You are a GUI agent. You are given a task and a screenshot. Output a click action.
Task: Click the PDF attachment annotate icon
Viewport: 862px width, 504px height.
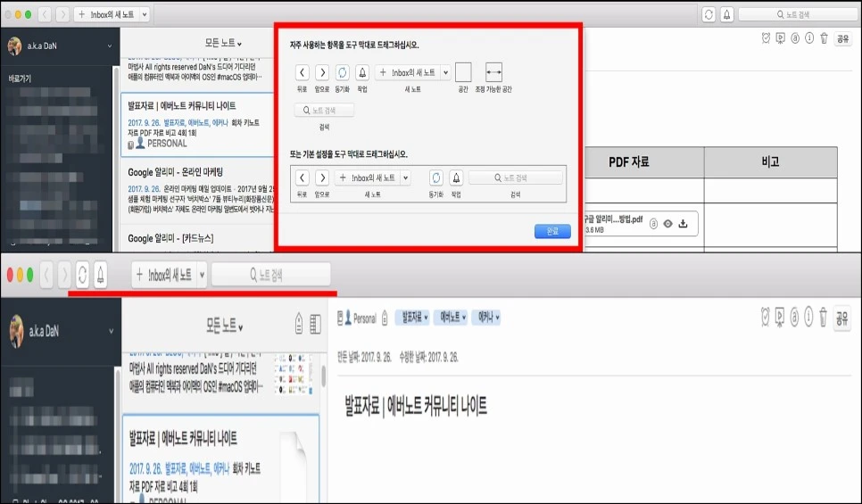point(653,224)
